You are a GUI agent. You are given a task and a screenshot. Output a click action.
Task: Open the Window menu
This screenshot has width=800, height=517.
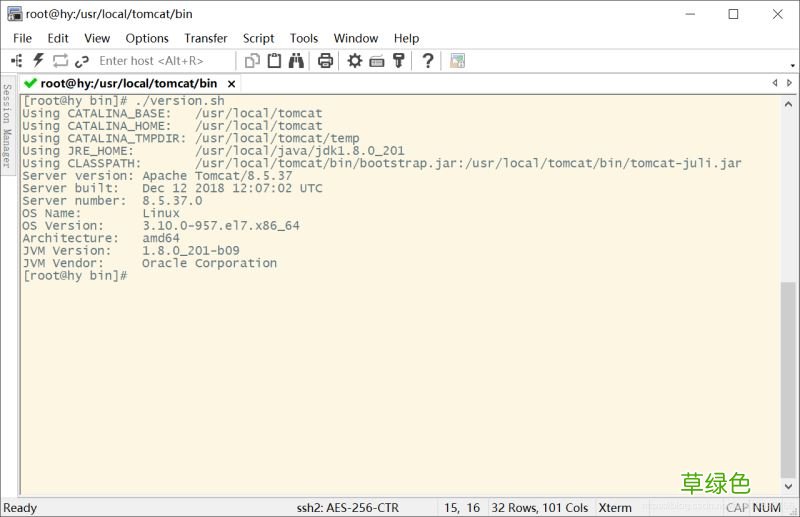pos(356,38)
